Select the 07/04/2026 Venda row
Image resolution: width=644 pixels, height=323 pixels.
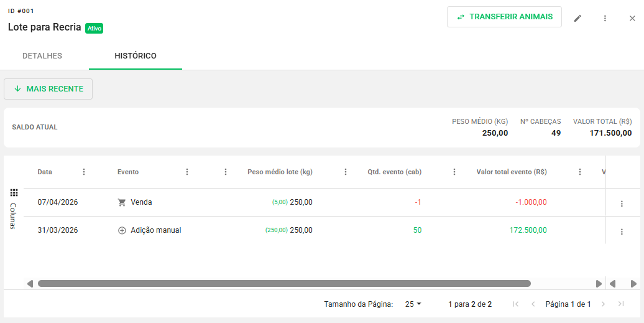(249, 202)
